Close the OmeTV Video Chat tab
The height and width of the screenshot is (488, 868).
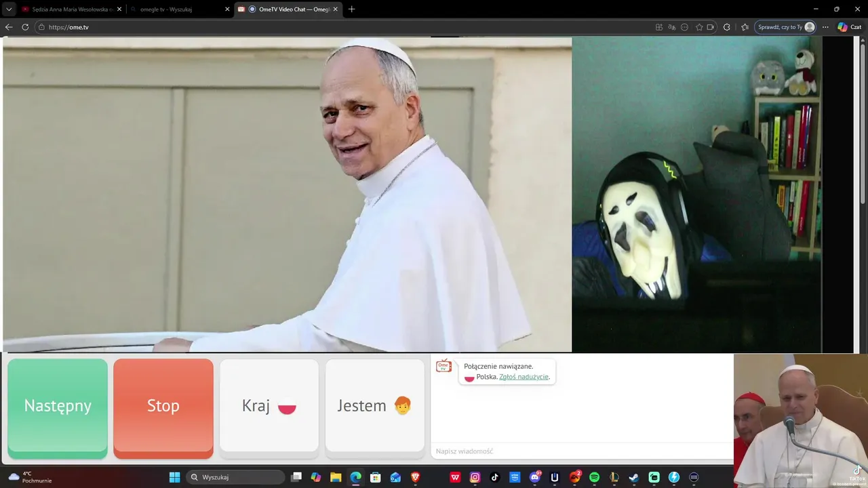pos(335,9)
